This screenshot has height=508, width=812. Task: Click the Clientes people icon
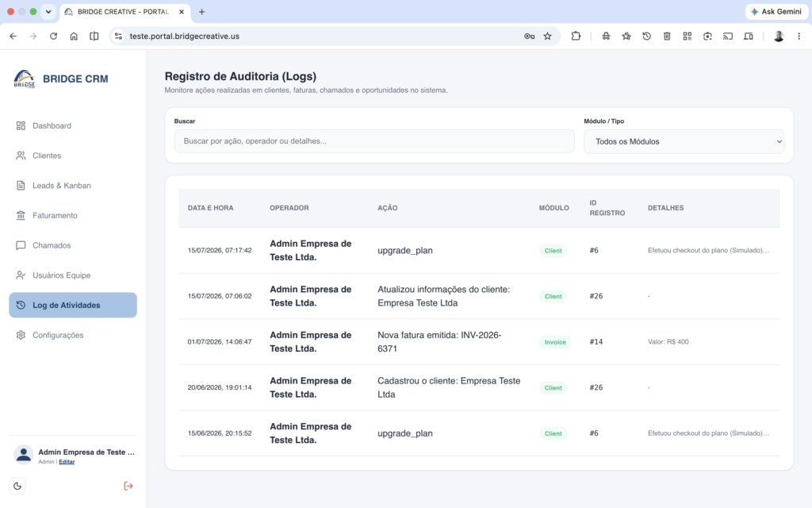(x=21, y=156)
